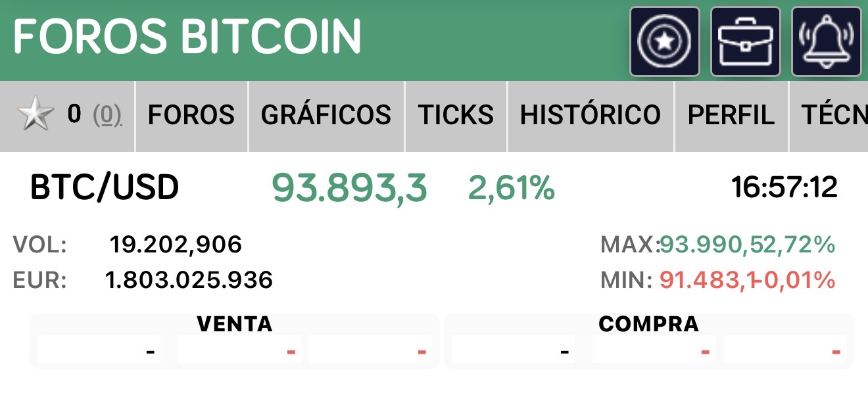Click the MAX 93.990,5 value

(x=710, y=245)
